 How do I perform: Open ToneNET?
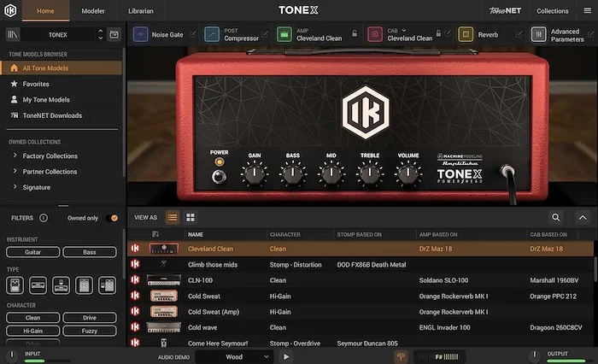(505, 11)
